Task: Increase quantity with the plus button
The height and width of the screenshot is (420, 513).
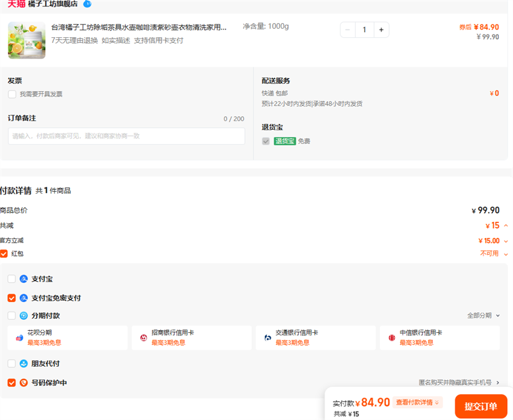Action: point(381,29)
